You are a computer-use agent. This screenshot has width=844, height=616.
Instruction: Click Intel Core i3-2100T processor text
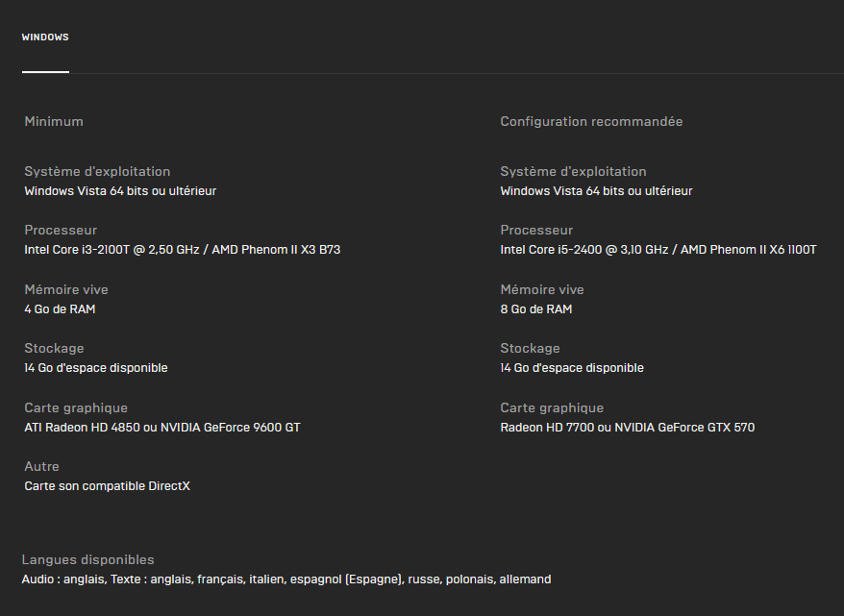click(183, 250)
